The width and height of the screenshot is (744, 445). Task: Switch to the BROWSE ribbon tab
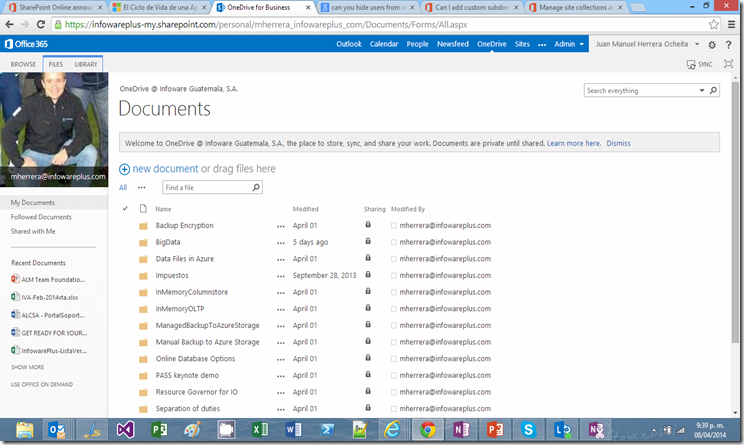pos(23,64)
